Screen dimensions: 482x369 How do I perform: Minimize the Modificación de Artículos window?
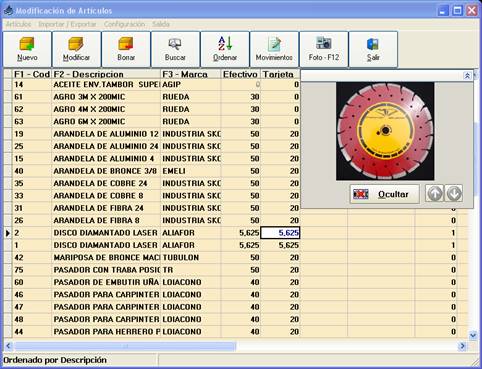coord(442,11)
